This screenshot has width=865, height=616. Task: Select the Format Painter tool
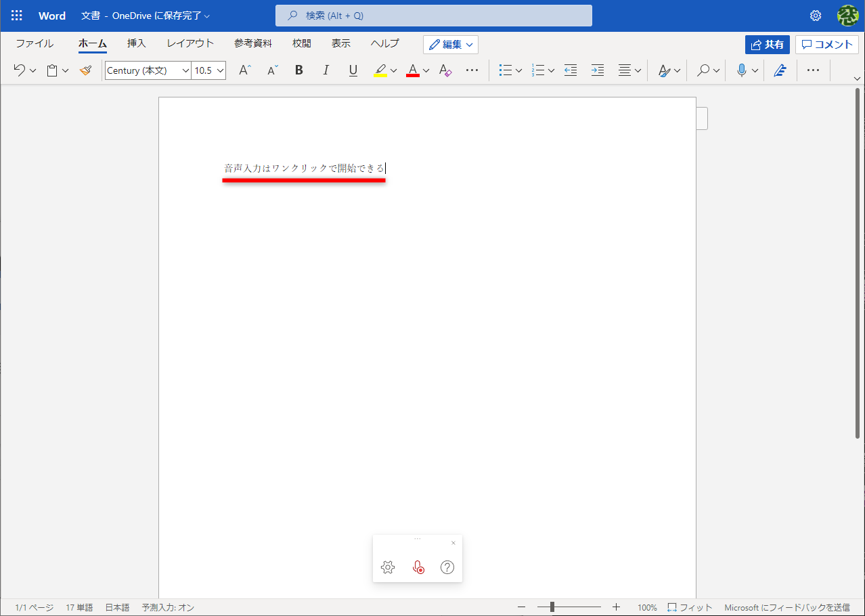[85, 70]
